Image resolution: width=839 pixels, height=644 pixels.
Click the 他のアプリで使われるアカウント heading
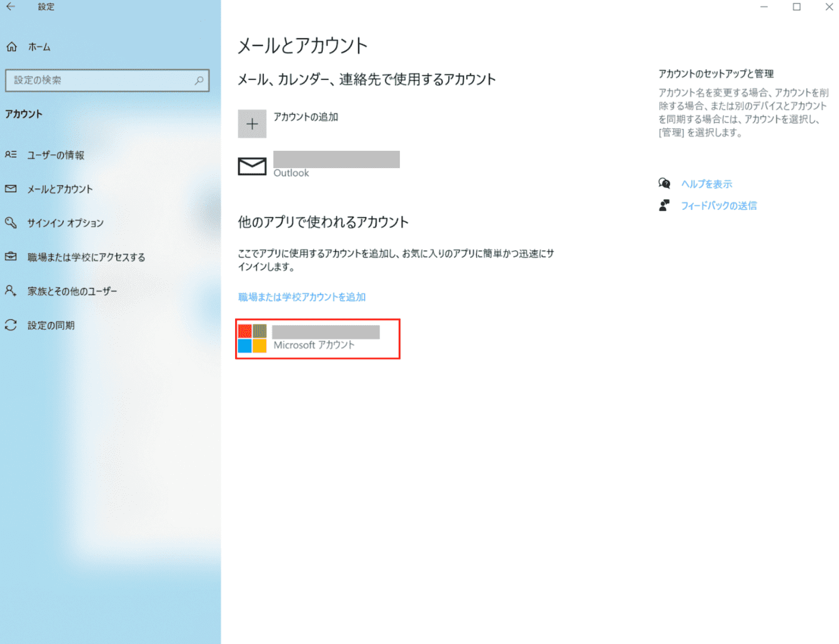click(x=323, y=222)
